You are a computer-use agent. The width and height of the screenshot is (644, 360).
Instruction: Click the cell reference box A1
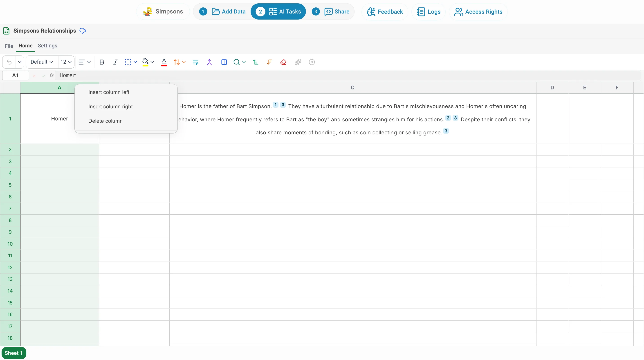point(16,76)
